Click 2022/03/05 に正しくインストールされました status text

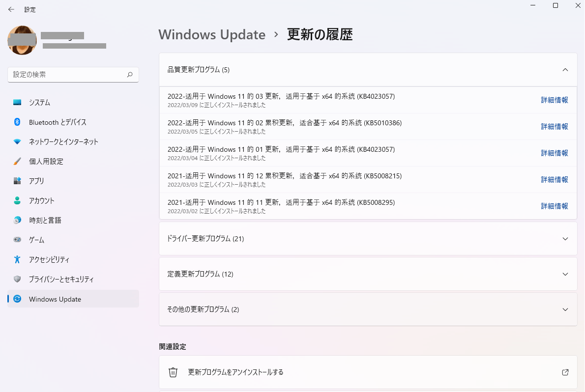(x=216, y=132)
